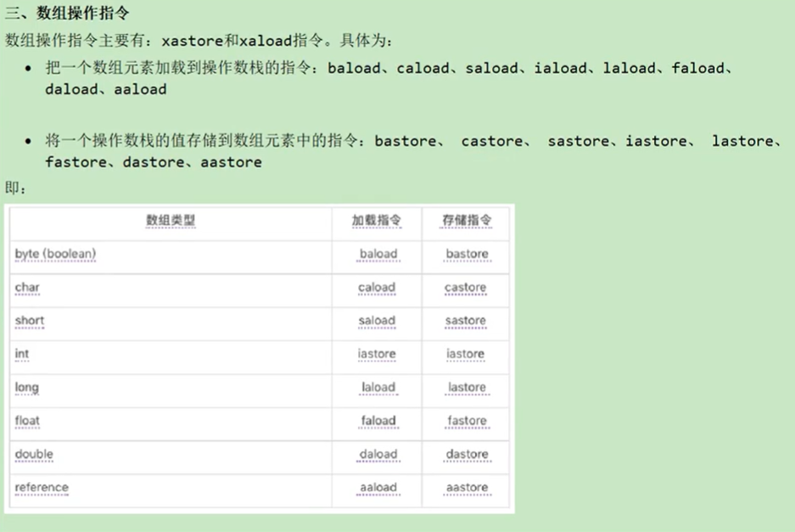Click the float row label in table
Screen dimensions: 795x532
pyautogui.click(x=27, y=421)
